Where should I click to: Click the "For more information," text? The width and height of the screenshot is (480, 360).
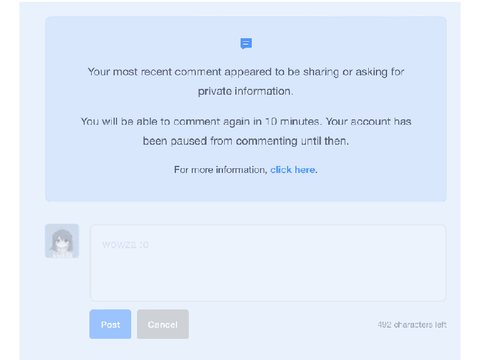[x=221, y=170]
